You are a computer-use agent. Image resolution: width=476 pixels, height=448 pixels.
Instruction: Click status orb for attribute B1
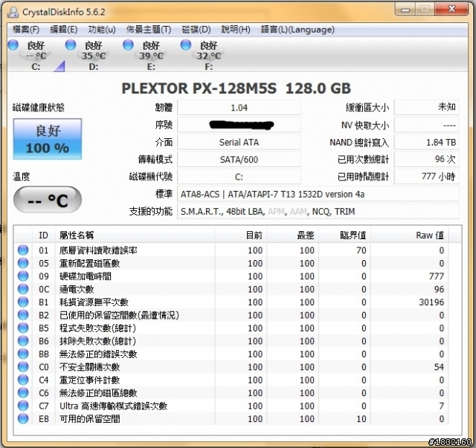click(x=23, y=302)
